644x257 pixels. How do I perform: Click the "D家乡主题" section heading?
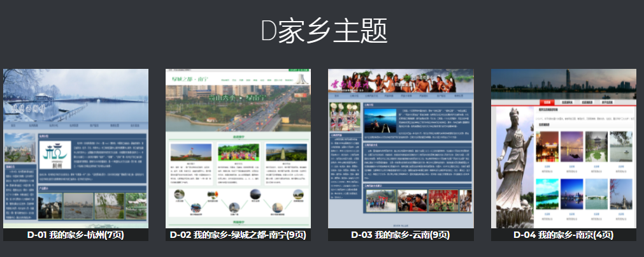tap(324, 31)
